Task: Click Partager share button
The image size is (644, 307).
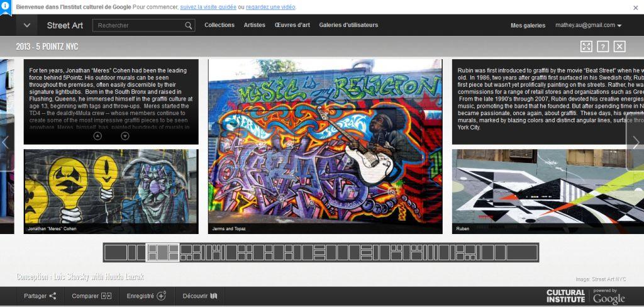Action: [x=40, y=296]
